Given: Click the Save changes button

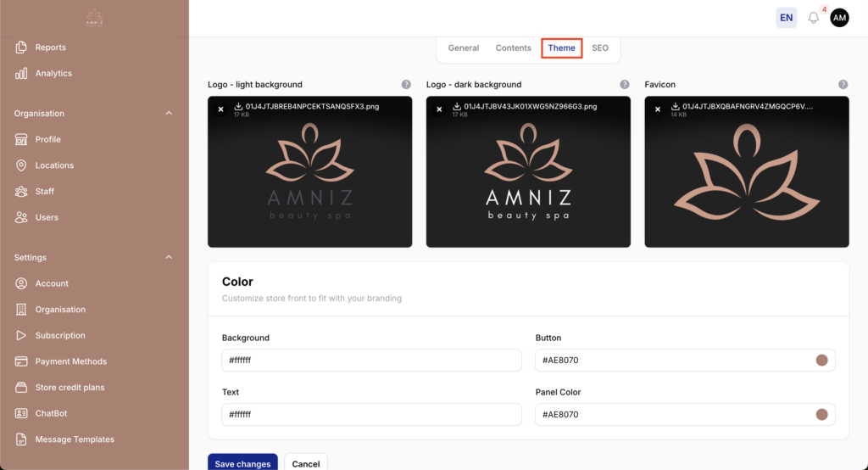Looking at the screenshot, I should click(x=242, y=463).
